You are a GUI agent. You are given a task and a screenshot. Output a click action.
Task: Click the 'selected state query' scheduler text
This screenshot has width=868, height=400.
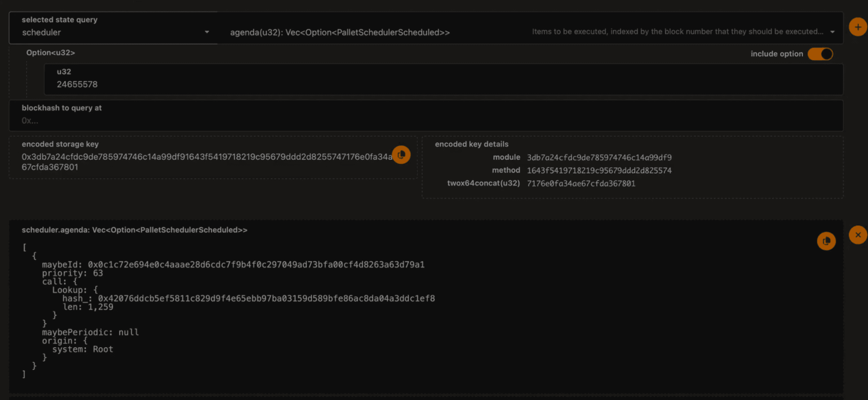(41, 32)
